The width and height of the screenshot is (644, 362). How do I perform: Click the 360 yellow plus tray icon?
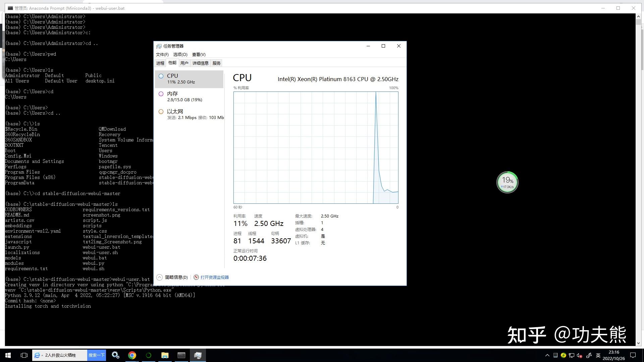[x=563, y=355]
